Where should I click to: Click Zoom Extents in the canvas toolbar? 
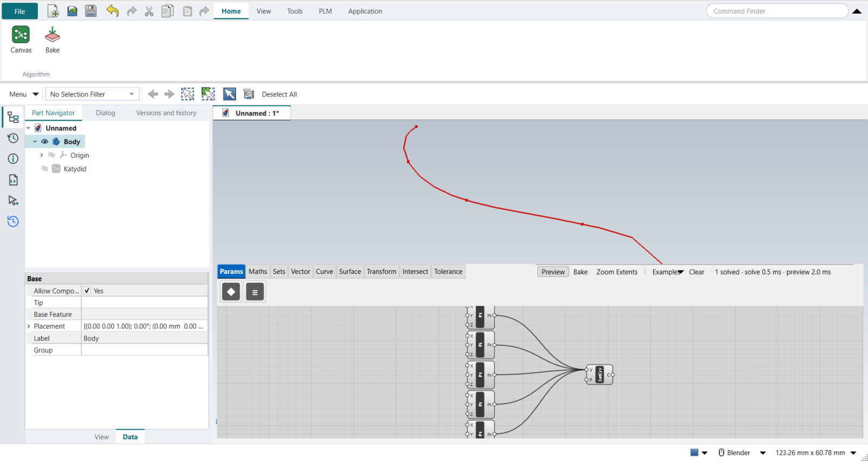[x=617, y=272]
